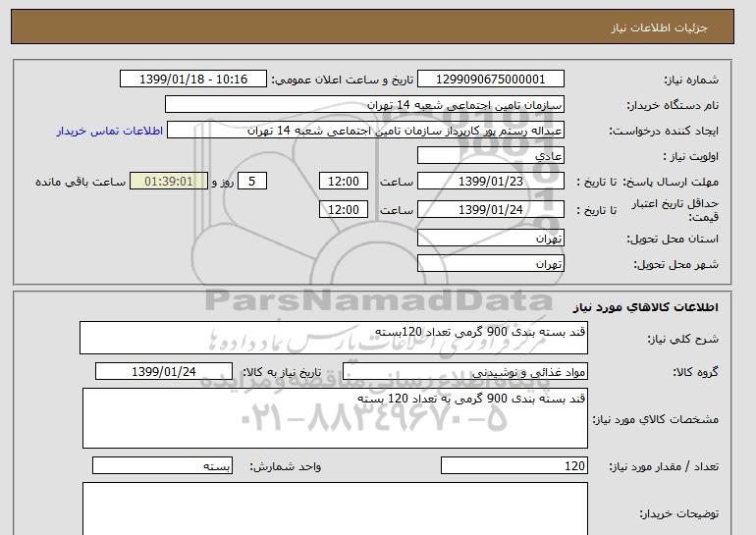Click the label شماره نیاز
The width and height of the screenshot is (756, 535).
click(x=691, y=80)
